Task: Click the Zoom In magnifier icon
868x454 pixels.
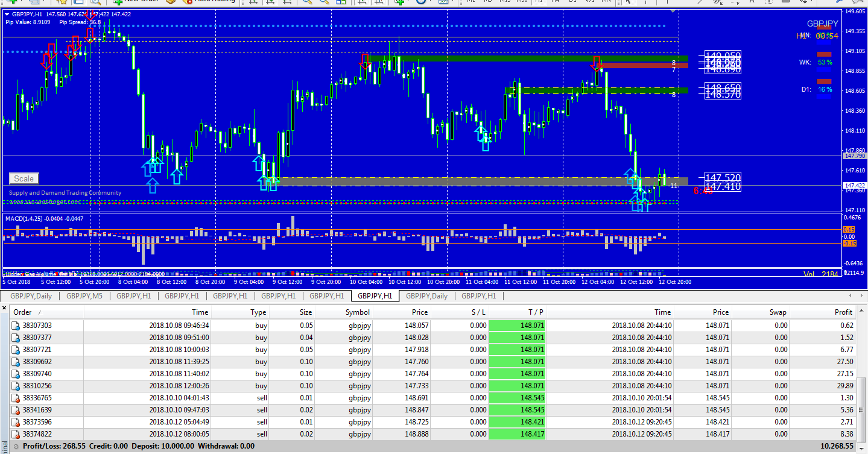Action: pos(307,2)
